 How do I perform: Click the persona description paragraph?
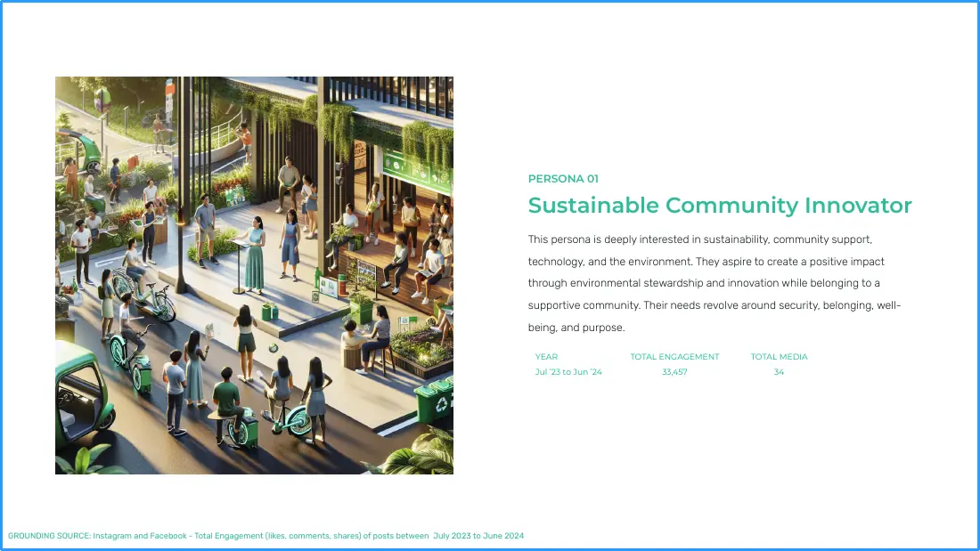tap(715, 283)
